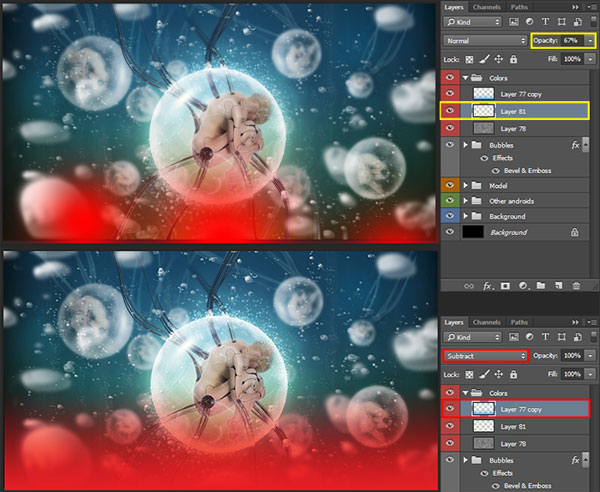This screenshot has width=600, height=492.
Task: Click the type layer filter icon in lower panel
Action: [545, 337]
